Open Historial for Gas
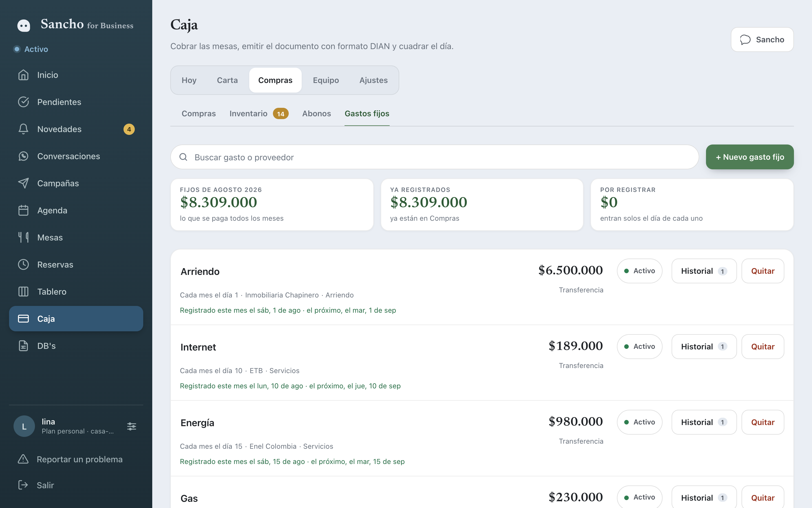Image resolution: width=812 pixels, height=508 pixels. click(x=704, y=497)
